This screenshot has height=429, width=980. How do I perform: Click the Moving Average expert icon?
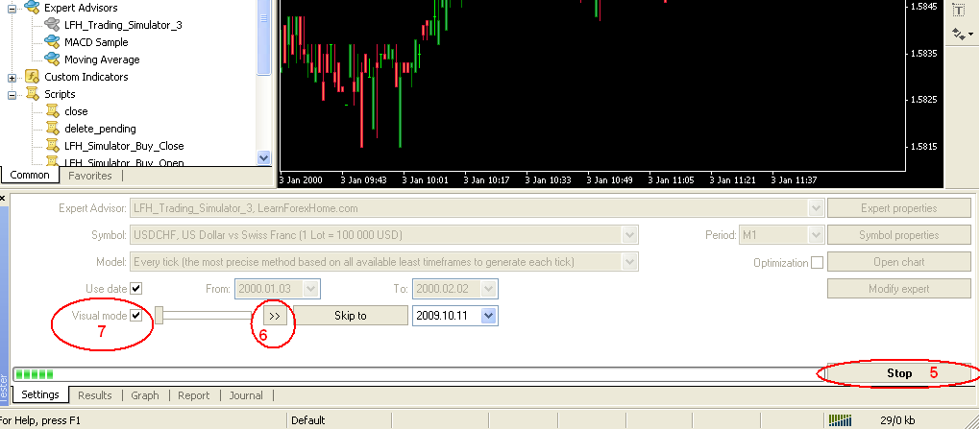point(52,60)
